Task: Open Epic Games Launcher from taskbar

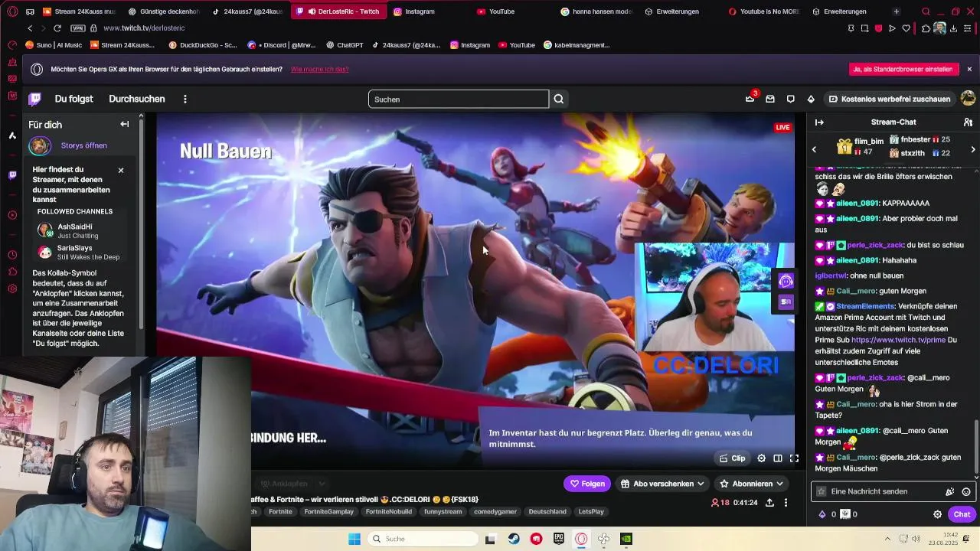Action: click(x=559, y=539)
